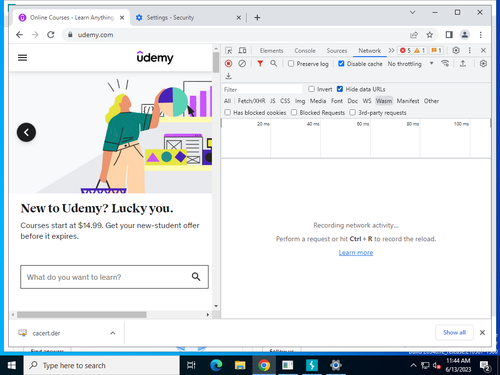Check the 3rd-party requests checkbox
This screenshot has height=375, width=500.
pos(353,112)
